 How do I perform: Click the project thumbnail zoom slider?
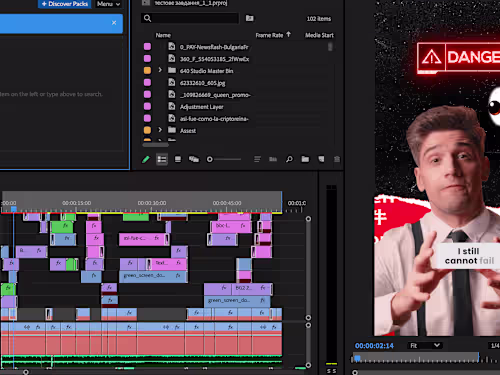pos(224,159)
